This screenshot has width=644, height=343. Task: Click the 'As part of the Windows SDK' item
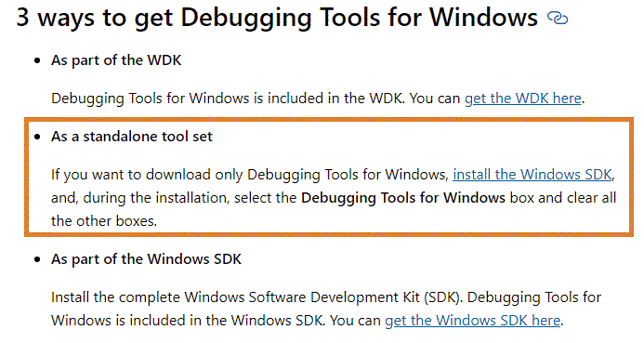click(146, 259)
